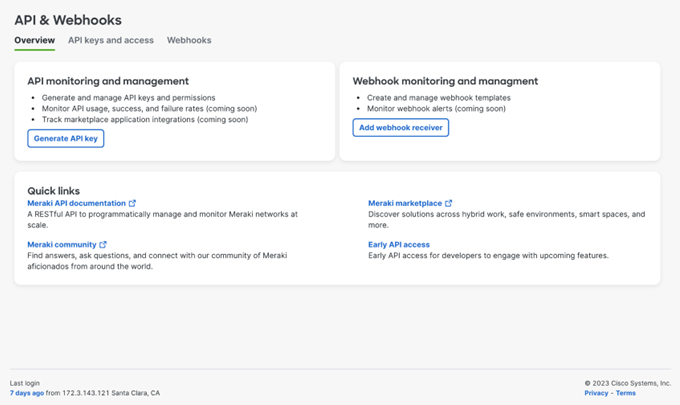The image size is (680, 405).
Task: Open the Meraki API documentation link
Action: pos(76,203)
